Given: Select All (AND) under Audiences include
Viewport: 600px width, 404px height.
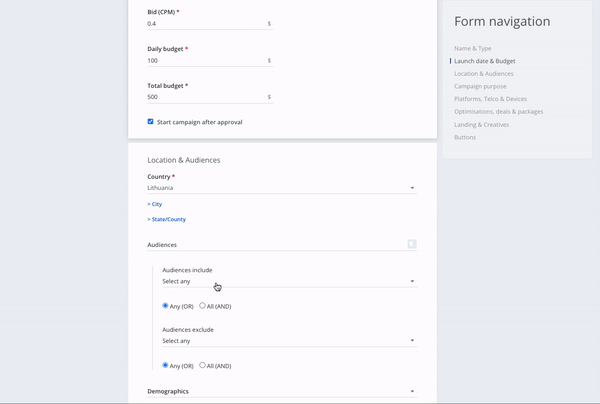Looking at the screenshot, I should tap(202, 306).
